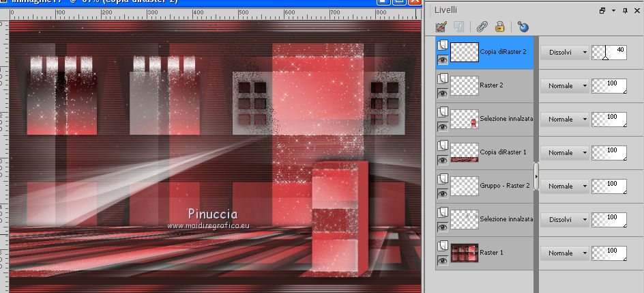The image size is (644, 293).
Task: Click thumbnail with red box of Selezione innalzata
Action: [x=465, y=119]
